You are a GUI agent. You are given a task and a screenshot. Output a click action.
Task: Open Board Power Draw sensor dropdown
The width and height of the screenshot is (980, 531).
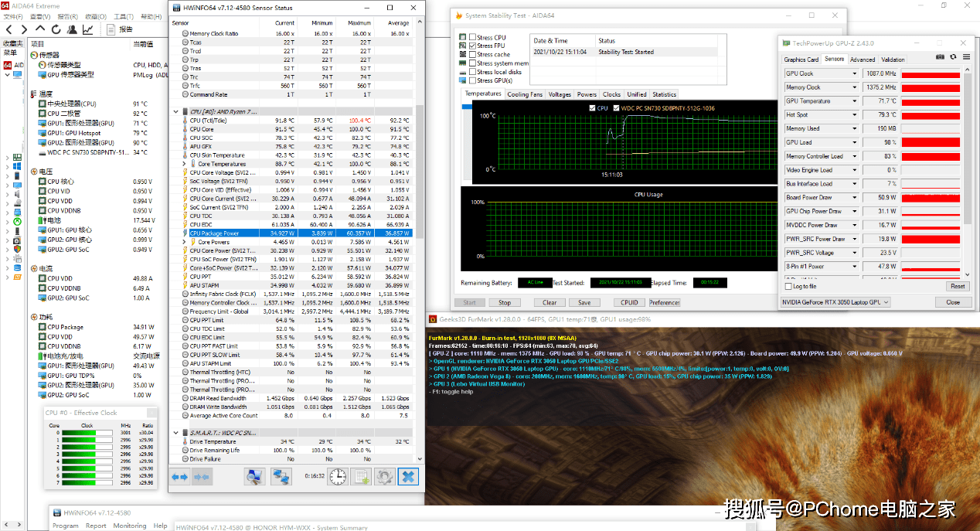pos(854,197)
